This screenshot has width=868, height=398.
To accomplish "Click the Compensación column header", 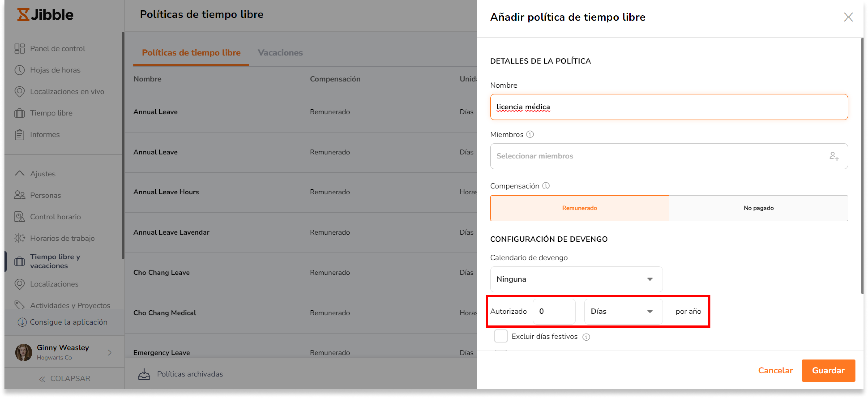I will [335, 79].
